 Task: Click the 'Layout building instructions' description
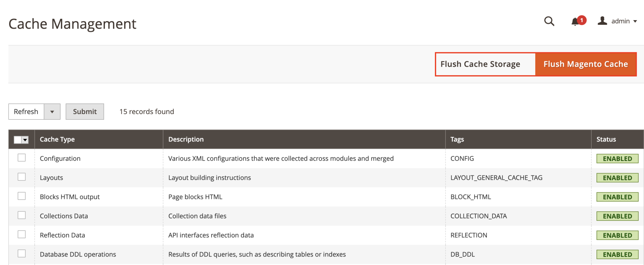point(209,178)
